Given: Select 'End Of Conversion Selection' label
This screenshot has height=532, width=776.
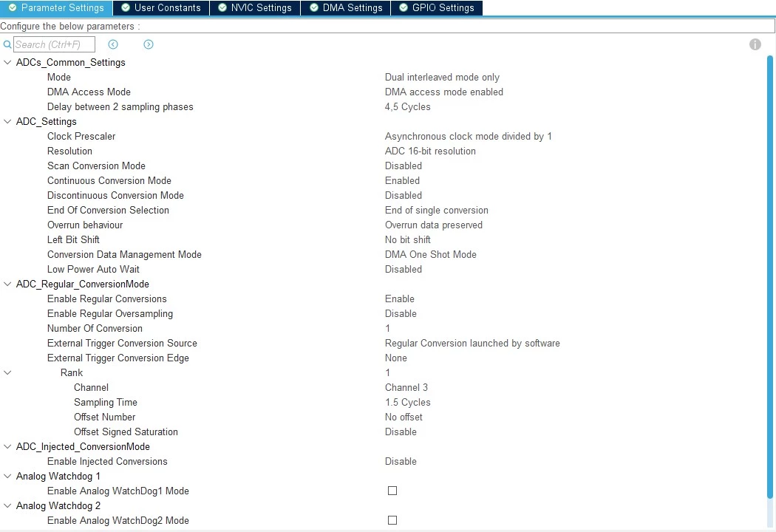Looking at the screenshot, I should tap(108, 211).
